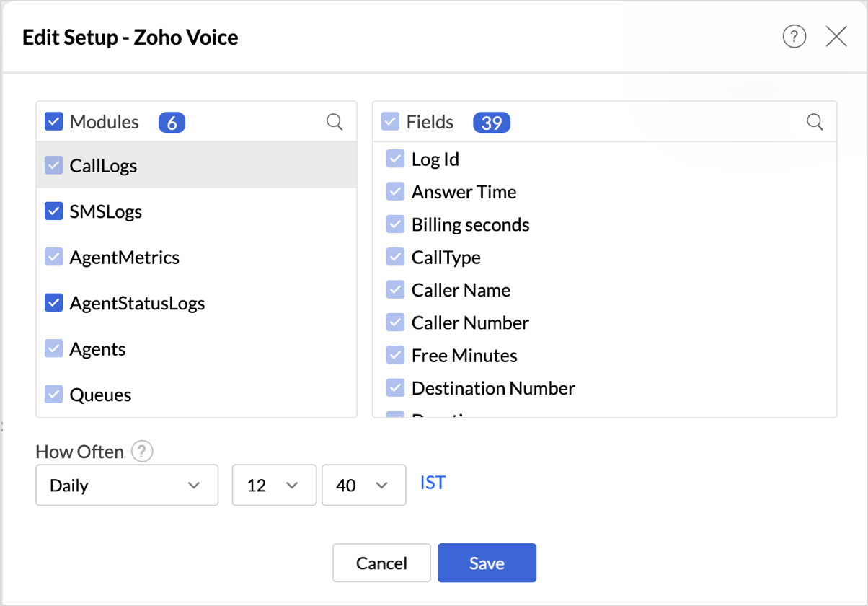The width and height of the screenshot is (868, 606).
Task: Click the Save button
Action: (x=487, y=563)
